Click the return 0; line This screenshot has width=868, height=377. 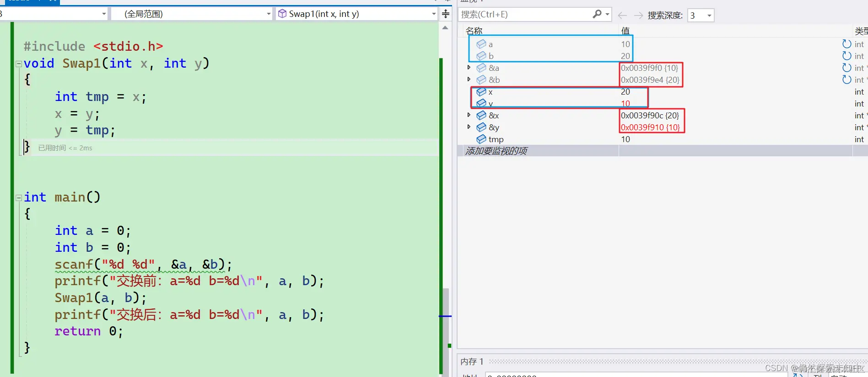click(x=89, y=331)
